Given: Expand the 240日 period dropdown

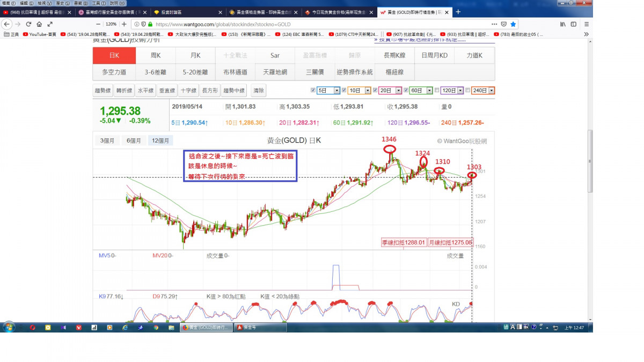Looking at the screenshot, I should 492,91.
